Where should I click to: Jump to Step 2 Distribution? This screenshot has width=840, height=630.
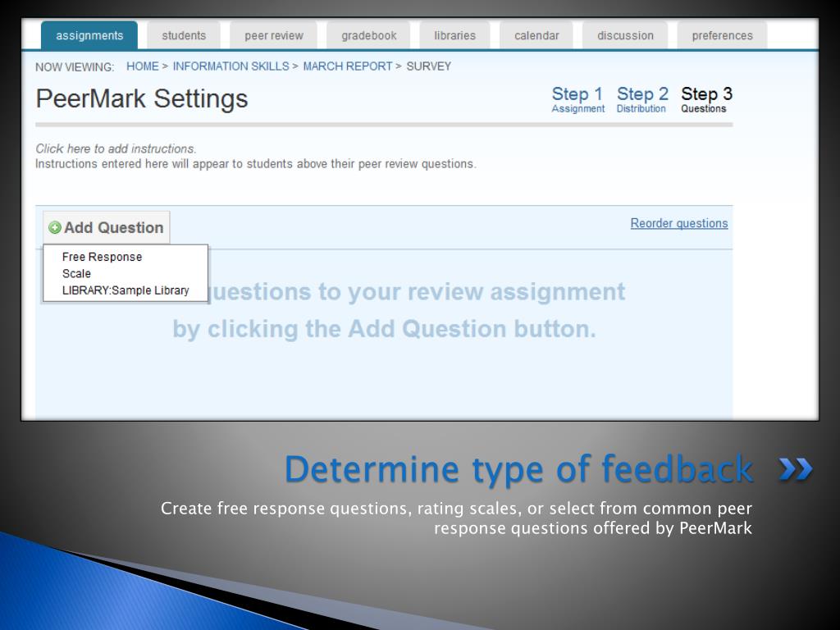(641, 99)
